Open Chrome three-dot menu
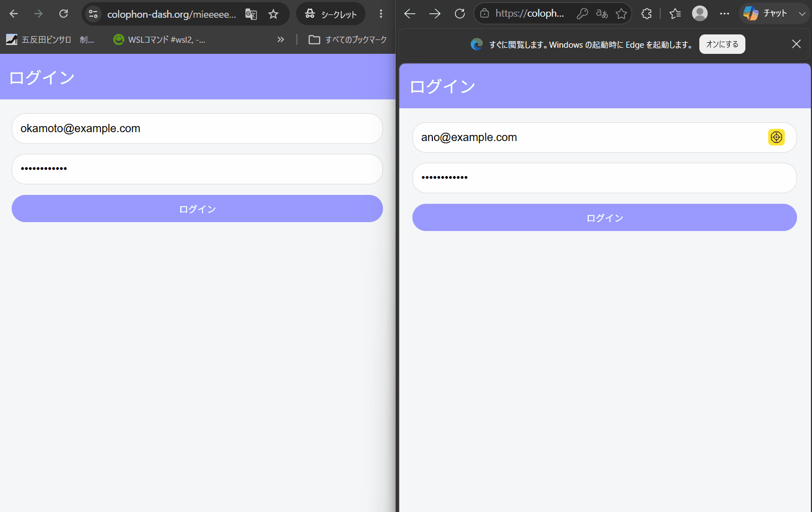Viewport: 812px width, 512px height. pyautogui.click(x=381, y=14)
